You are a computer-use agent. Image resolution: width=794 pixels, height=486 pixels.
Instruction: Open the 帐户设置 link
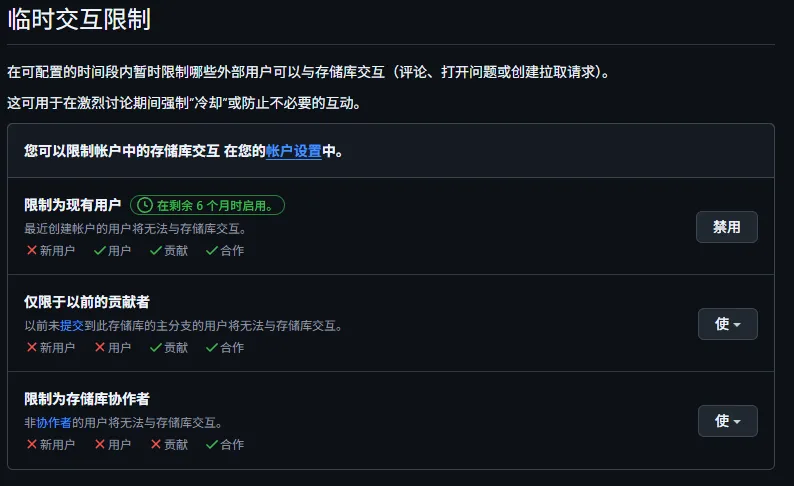pos(294,151)
